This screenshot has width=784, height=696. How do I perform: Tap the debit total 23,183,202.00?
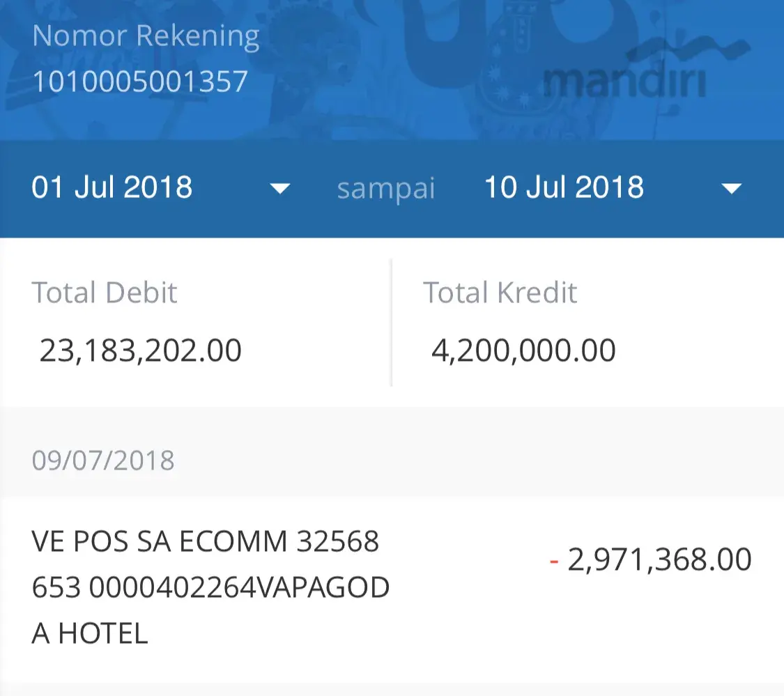point(140,350)
